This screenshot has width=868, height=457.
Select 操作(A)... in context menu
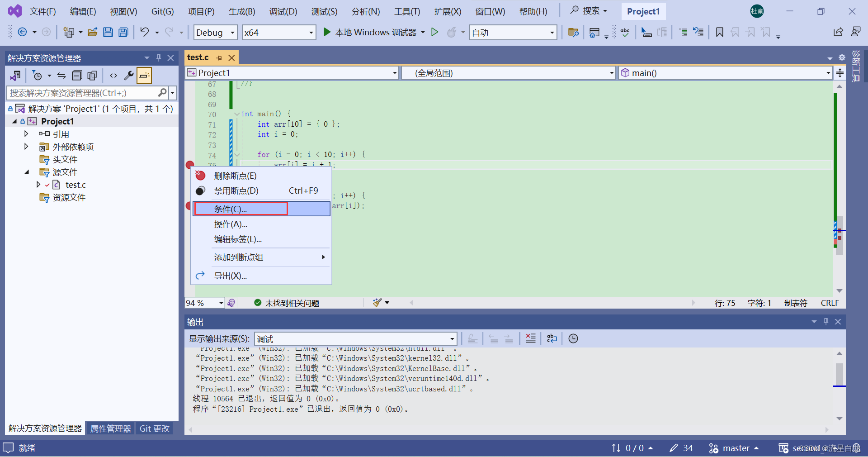coord(261,224)
